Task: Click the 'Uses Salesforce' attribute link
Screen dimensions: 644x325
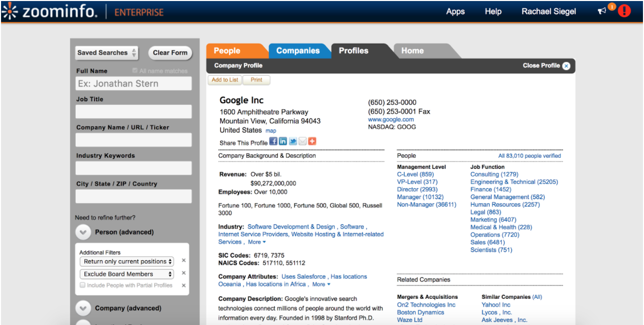Action: coord(303,277)
